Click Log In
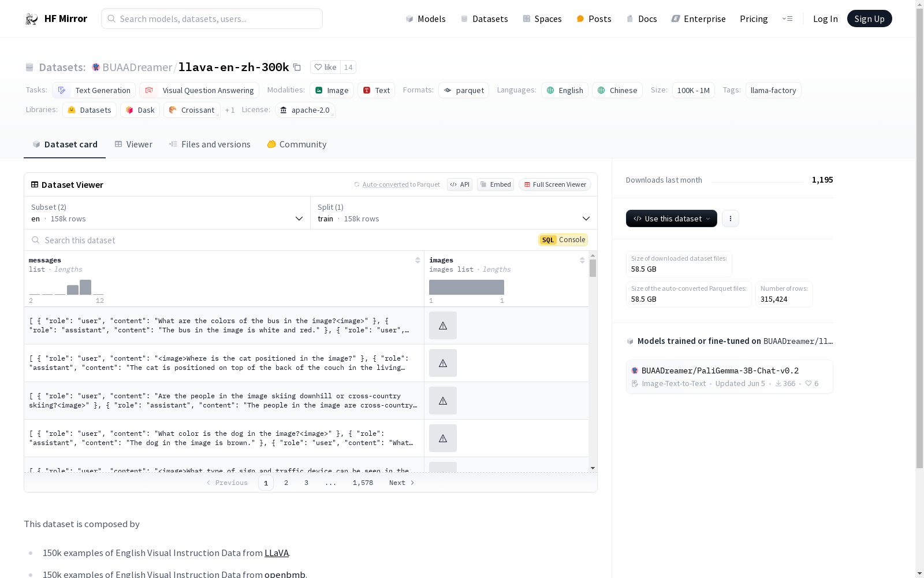This screenshot has width=924, height=578. point(825,18)
